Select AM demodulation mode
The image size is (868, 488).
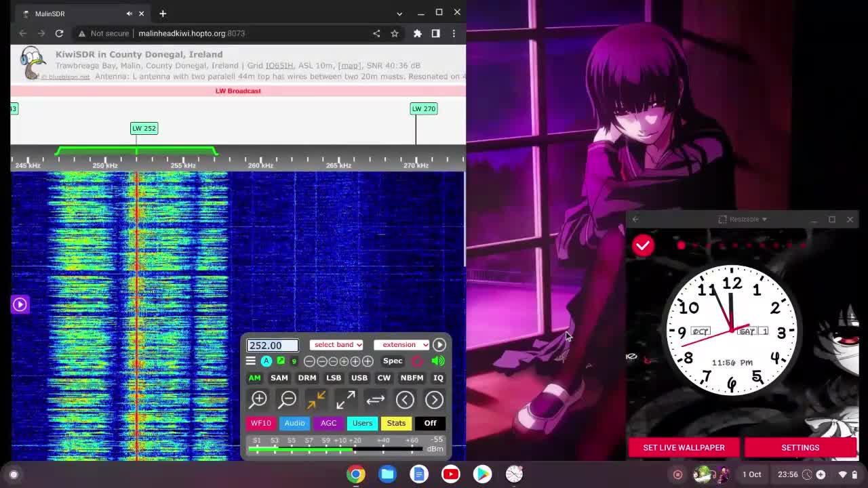coord(254,378)
